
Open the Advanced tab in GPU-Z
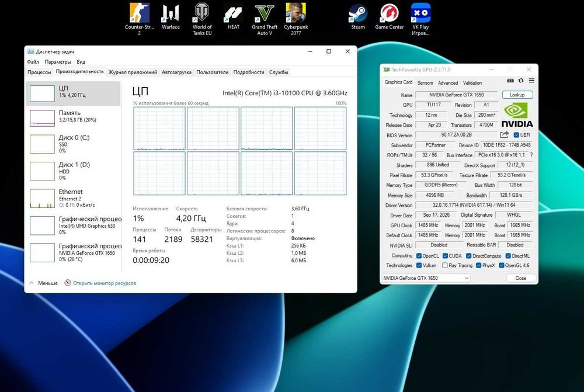click(x=448, y=83)
